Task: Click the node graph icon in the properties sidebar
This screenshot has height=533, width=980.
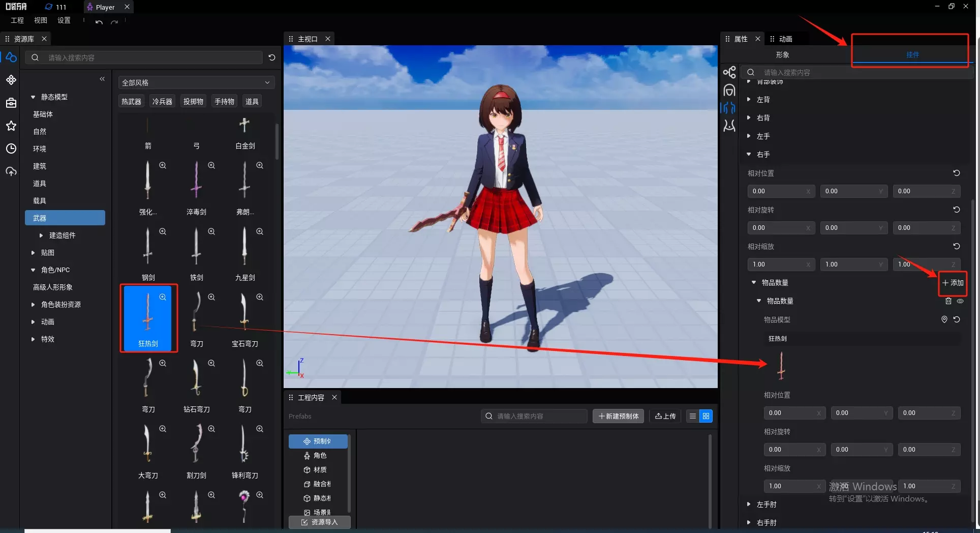Action: [729, 72]
